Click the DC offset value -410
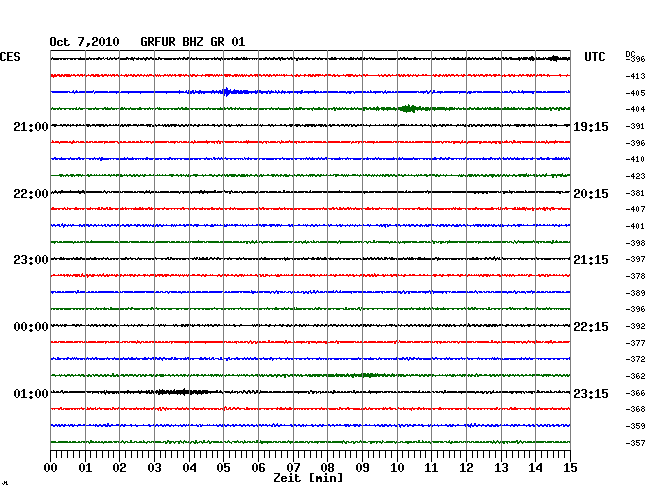Screen dimensions: 650x494 pyautogui.click(x=635, y=159)
